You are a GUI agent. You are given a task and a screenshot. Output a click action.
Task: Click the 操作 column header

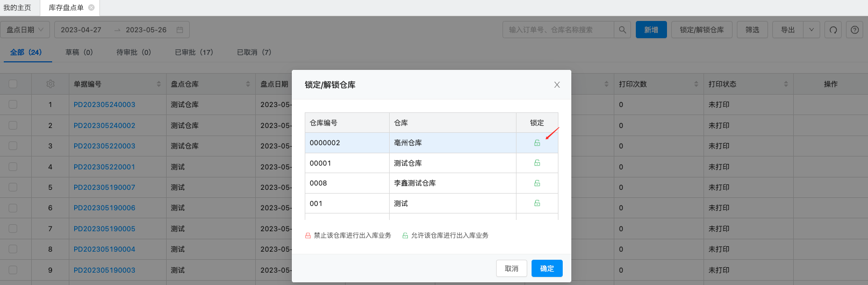[x=830, y=84]
